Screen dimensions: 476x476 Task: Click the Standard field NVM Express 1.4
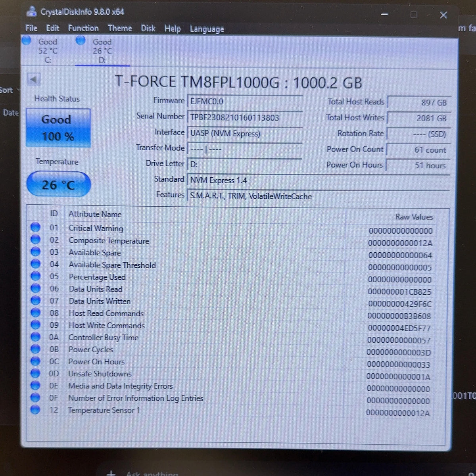[x=319, y=180]
